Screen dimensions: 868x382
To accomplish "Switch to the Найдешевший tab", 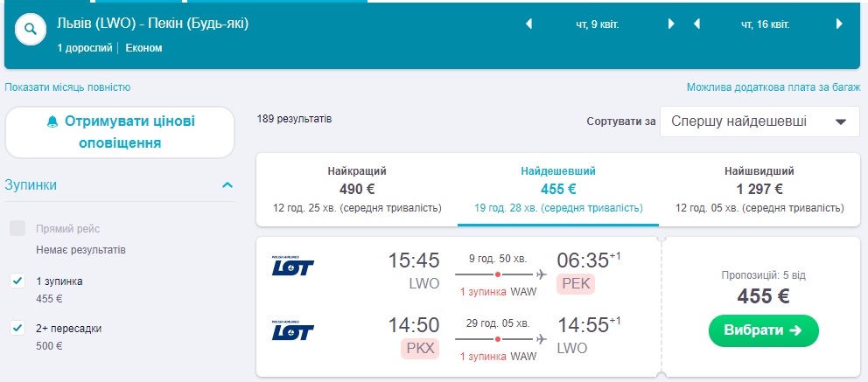I will 558,189.
